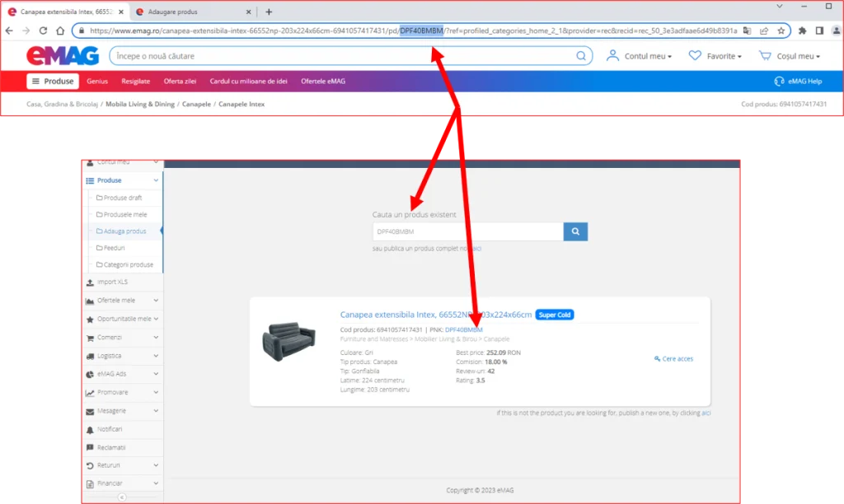The width and height of the screenshot is (844, 504).
Task: Collapse the sidebar with bottom arrow
Action: pos(122,497)
